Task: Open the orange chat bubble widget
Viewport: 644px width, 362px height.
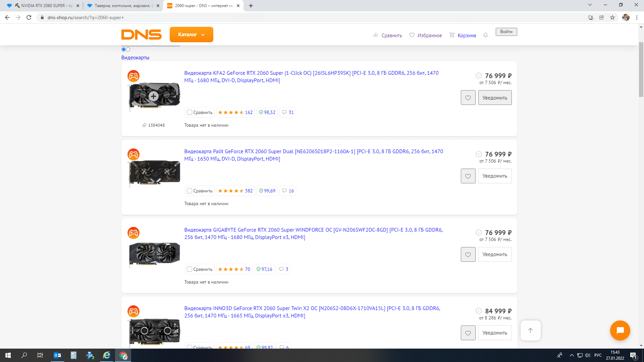Action: 620,330
